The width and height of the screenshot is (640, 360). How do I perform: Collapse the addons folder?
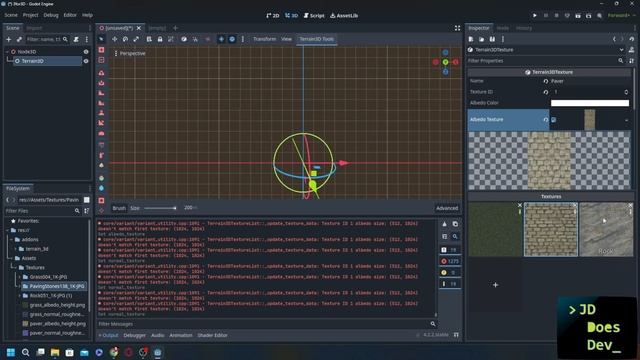12,240
